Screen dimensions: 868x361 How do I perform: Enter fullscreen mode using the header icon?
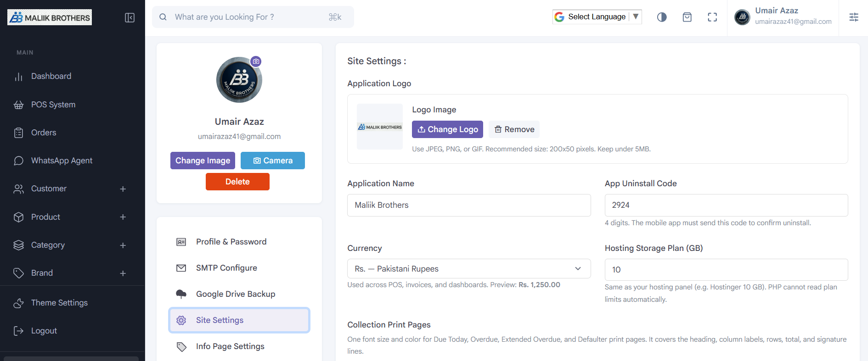pyautogui.click(x=712, y=17)
